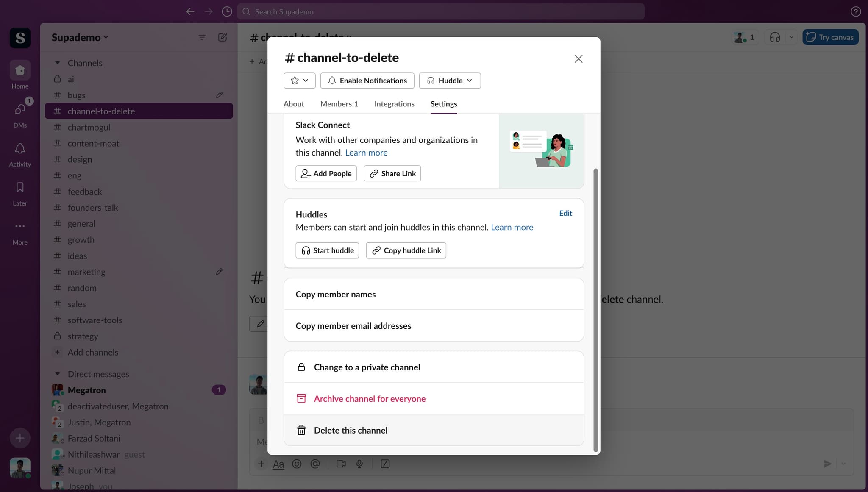Click the history clock icon
This screenshot has height=492, width=868.
point(227,11)
